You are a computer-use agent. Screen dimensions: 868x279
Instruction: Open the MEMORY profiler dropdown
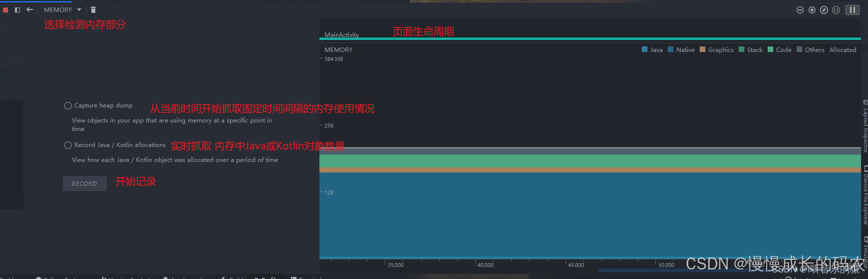(x=62, y=10)
